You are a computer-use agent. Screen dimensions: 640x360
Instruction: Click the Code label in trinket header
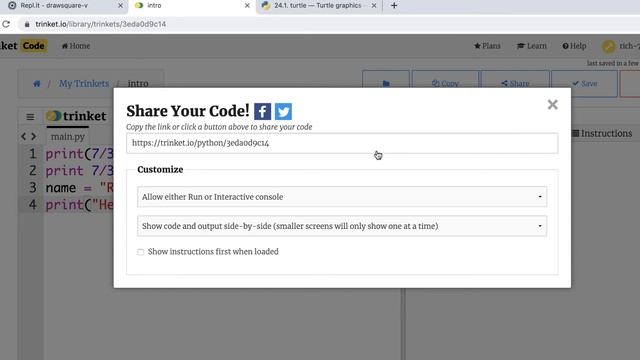point(33,46)
